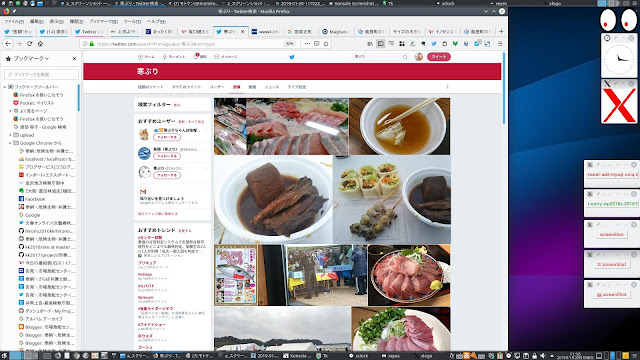Open the Twitter profile avatar menu
Viewport: 640px width, 360px height.
[x=419, y=57]
